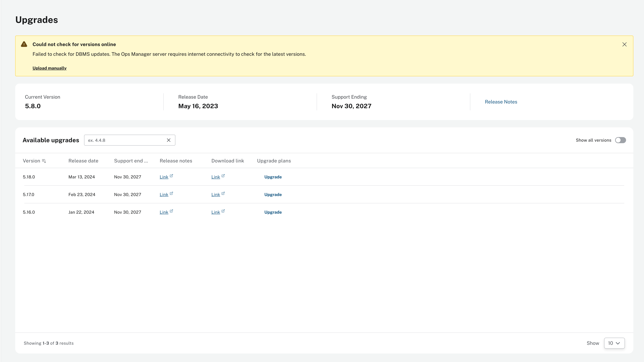
Task: Select version cell 5.16.0
Action: pos(29,212)
